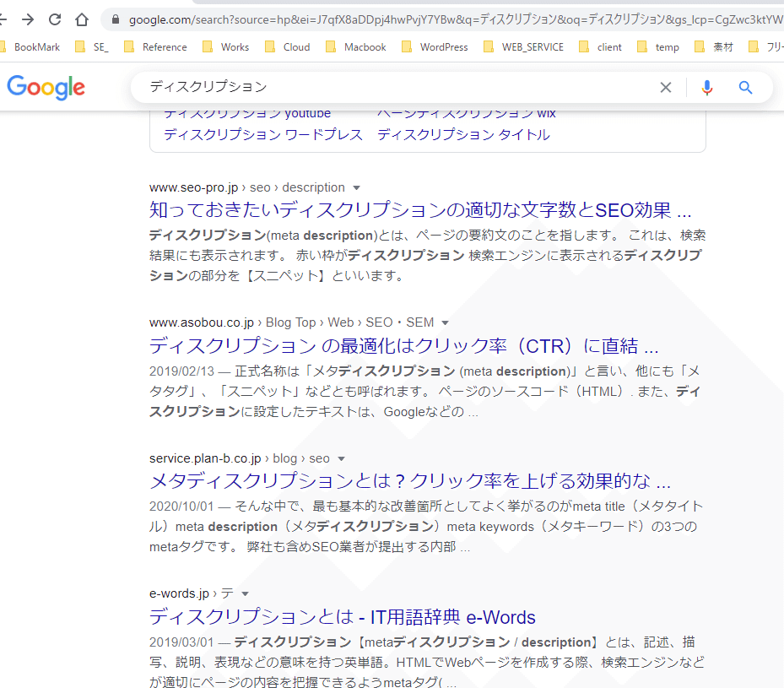Viewport: 784px width, 688px height.
Task: Open the Cloud bookmarks folder
Action: [x=288, y=47]
